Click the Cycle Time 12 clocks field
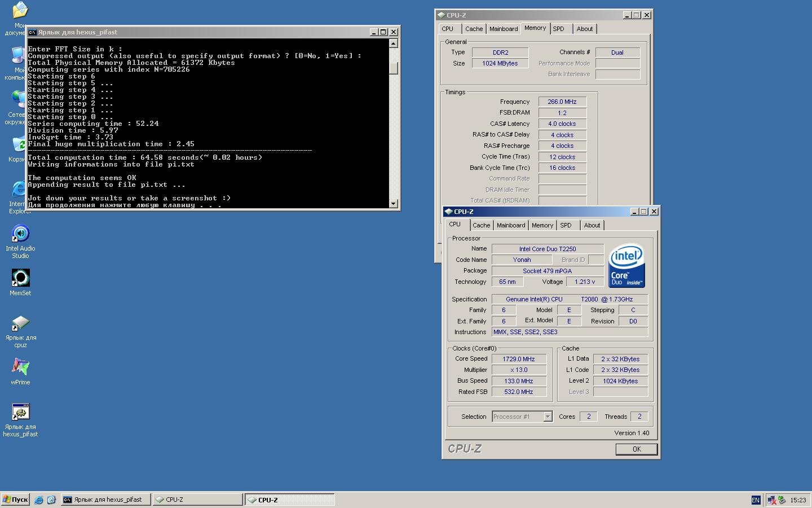This screenshot has height=508, width=812. pyautogui.click(x=562, y=157)
